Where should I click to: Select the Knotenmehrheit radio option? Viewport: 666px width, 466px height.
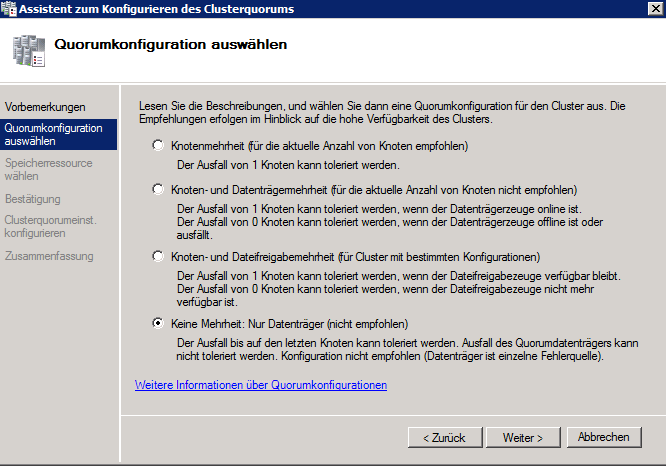tap(158, 146)
